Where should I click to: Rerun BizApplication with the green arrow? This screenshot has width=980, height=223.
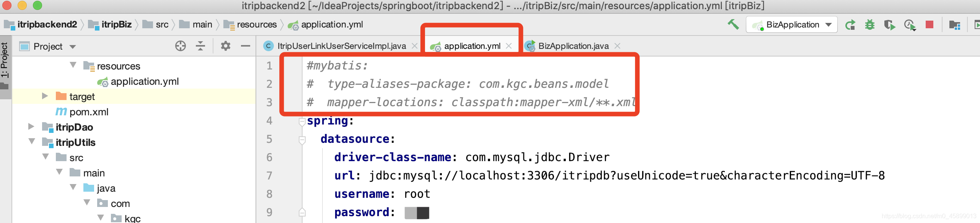tap(850, 25)
